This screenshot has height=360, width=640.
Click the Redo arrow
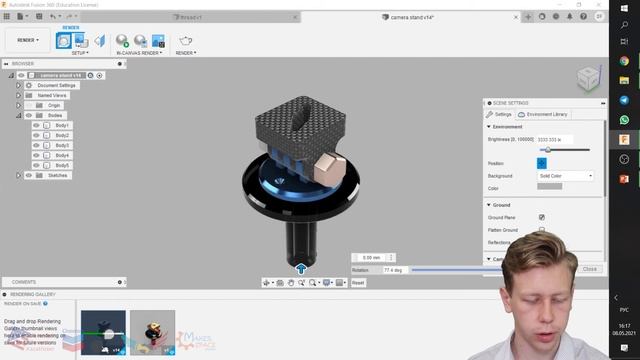[69, 16]
